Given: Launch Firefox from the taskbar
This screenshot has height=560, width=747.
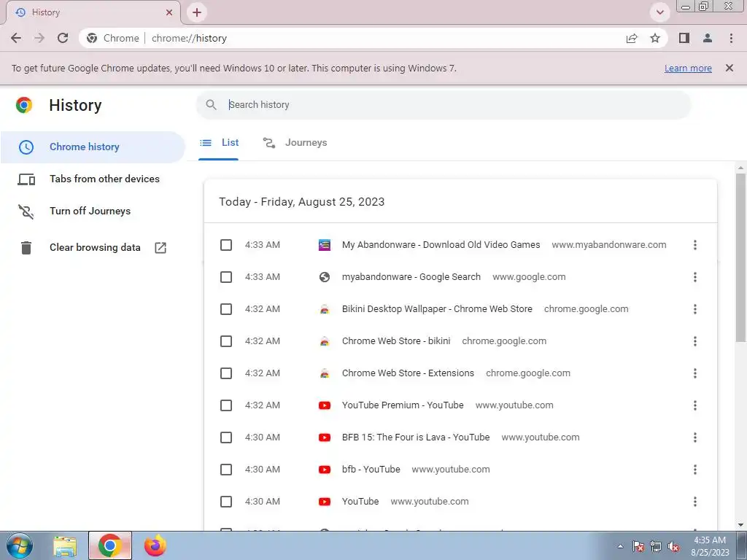Looking at the screenshot, I should [x=155, y=546].
